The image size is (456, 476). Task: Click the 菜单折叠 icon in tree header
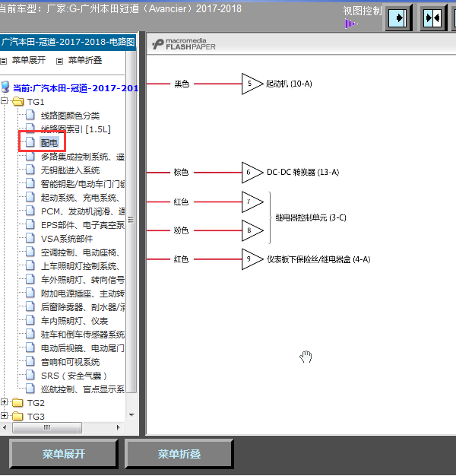pyautogui.click(x=59, y=61)
